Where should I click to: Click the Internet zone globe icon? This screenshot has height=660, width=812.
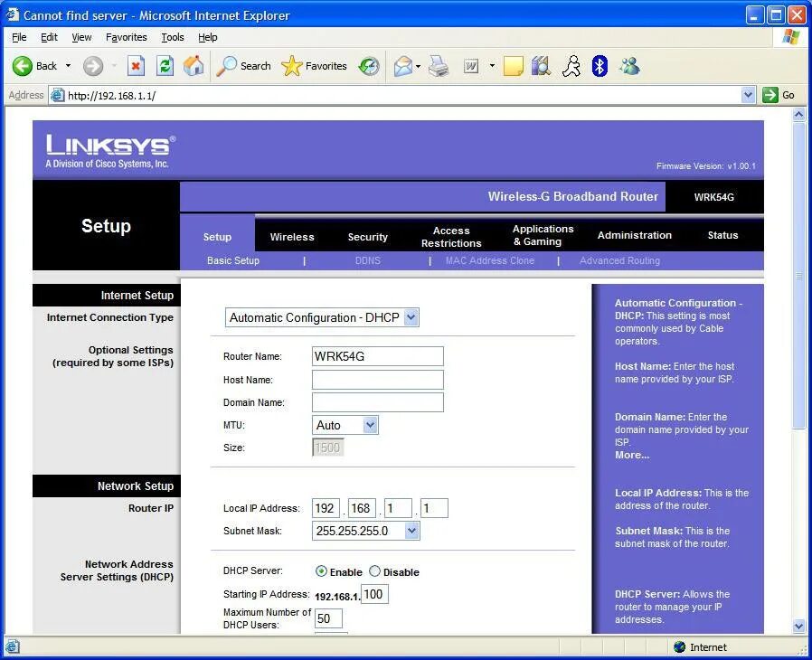click(x=679, y=647)
